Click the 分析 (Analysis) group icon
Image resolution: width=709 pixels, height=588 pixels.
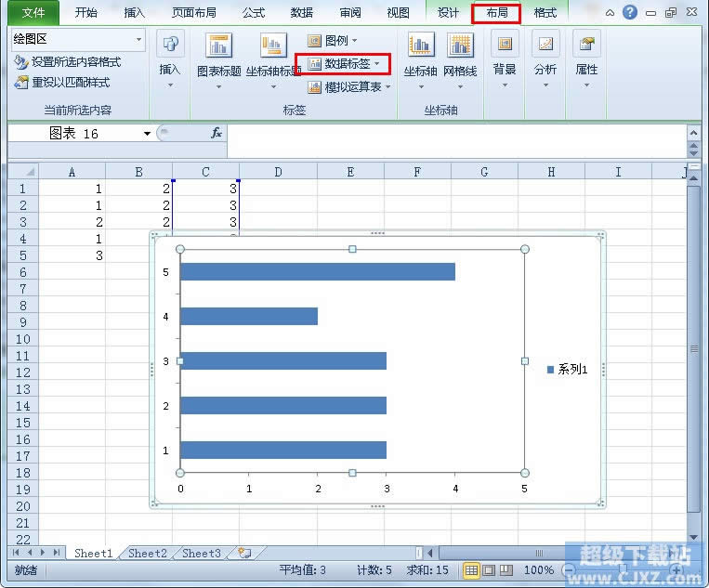545,46
